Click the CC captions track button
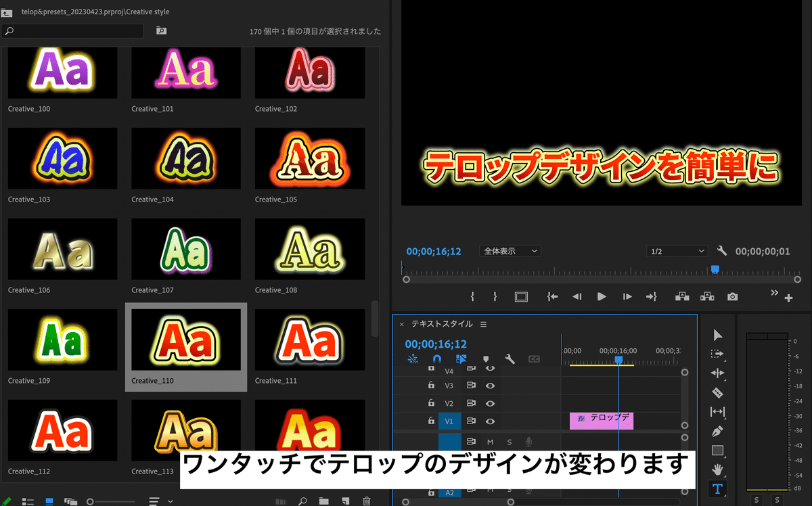This screenshot has width=812, height=506. click(x=534, y=359)
